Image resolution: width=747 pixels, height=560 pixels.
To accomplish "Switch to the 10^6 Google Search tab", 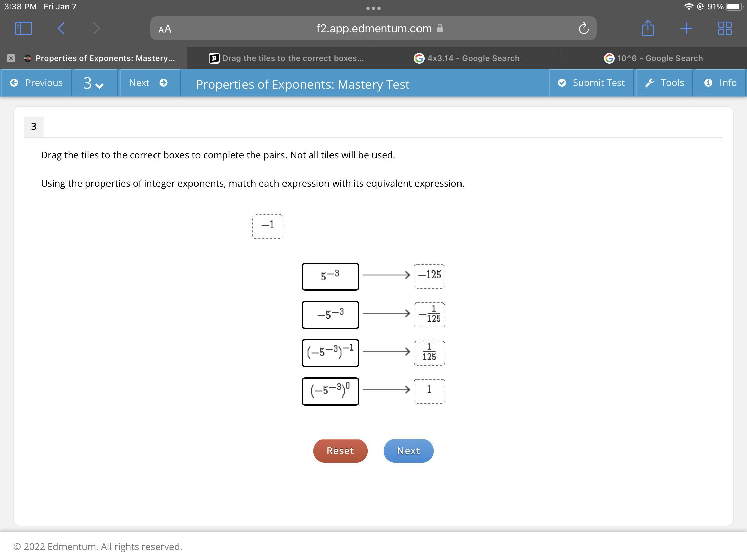I will (x=653, y=58).
